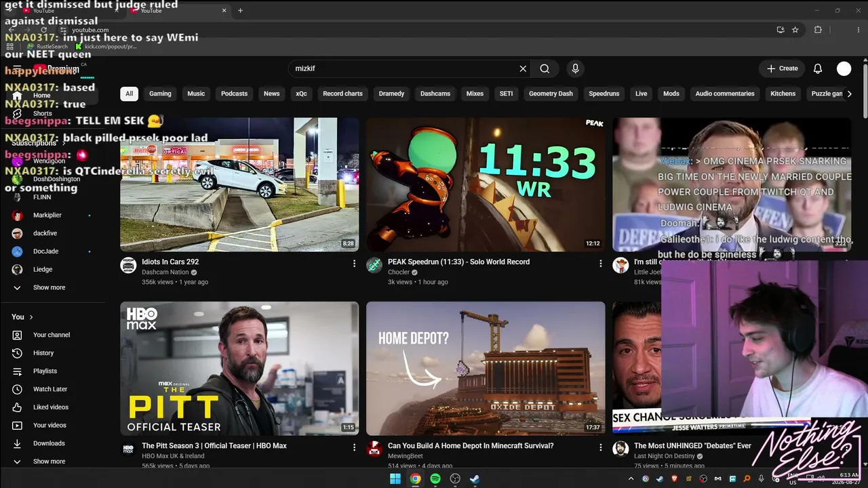Open DocJade subscription channel
Screen dimensions: 868x488
click(x=53, y=251)
